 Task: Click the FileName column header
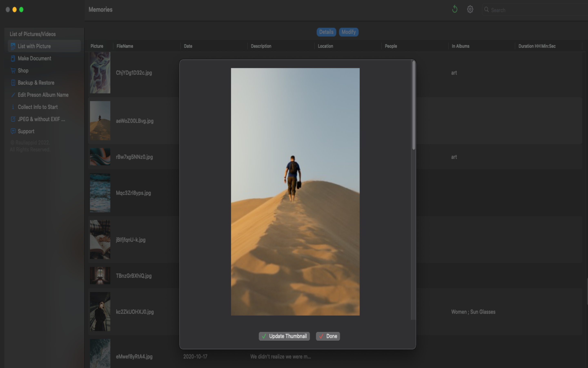(125, 46)
